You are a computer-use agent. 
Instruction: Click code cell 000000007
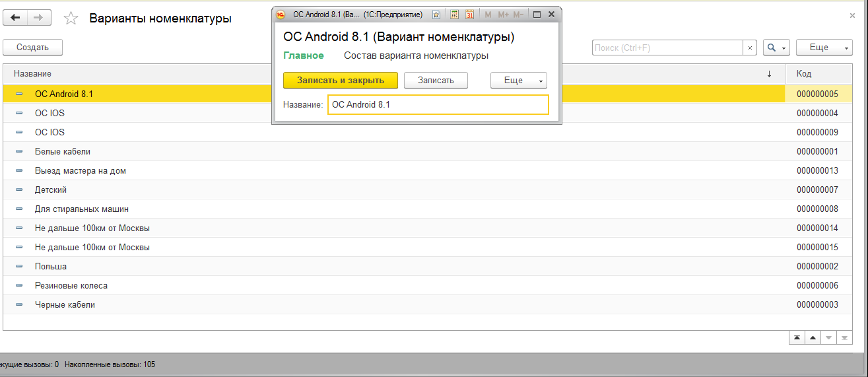(x=819, y=189)
